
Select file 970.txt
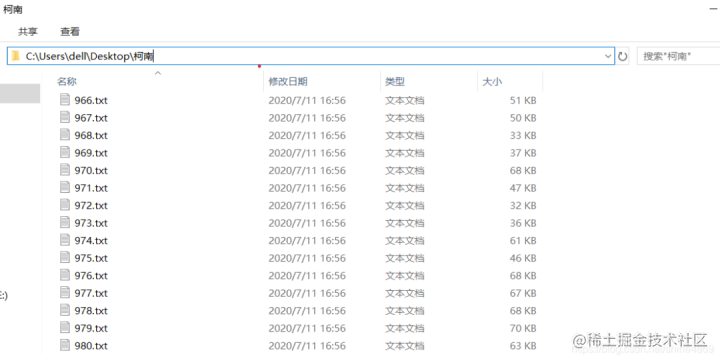(91, 170)
